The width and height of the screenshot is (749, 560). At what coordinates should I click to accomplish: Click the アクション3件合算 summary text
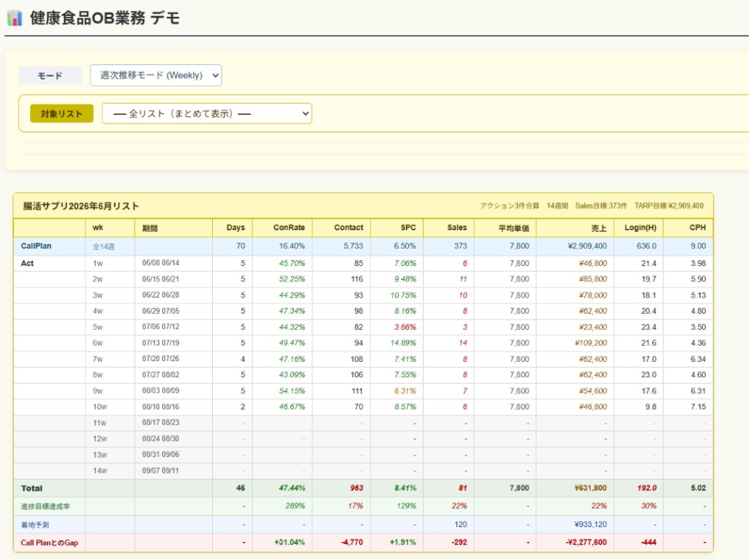click(510, 205)
